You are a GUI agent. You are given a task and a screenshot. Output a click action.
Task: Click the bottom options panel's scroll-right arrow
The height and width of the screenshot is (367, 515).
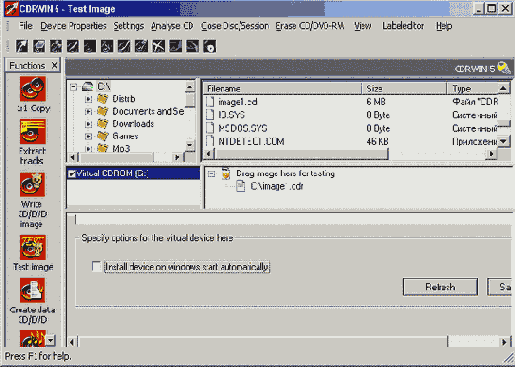(504, 342)
